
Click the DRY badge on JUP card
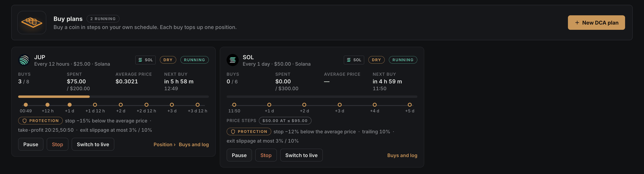coord(168,60)
